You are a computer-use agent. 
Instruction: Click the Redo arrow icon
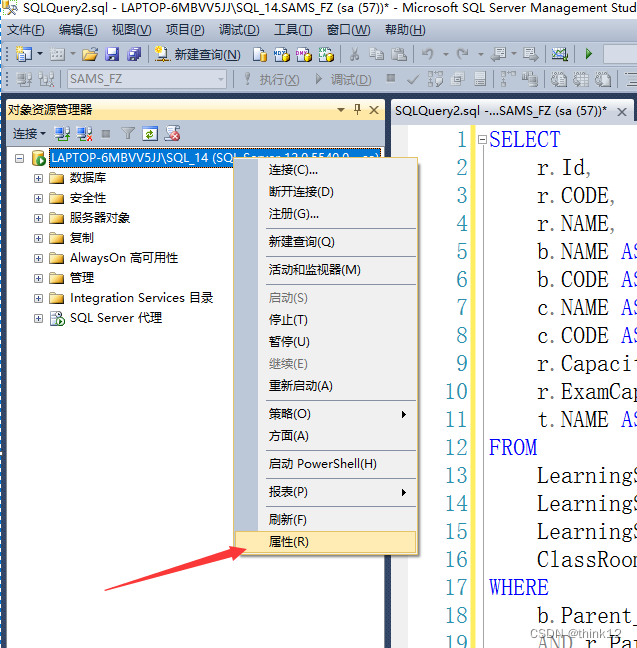(463, 54)
